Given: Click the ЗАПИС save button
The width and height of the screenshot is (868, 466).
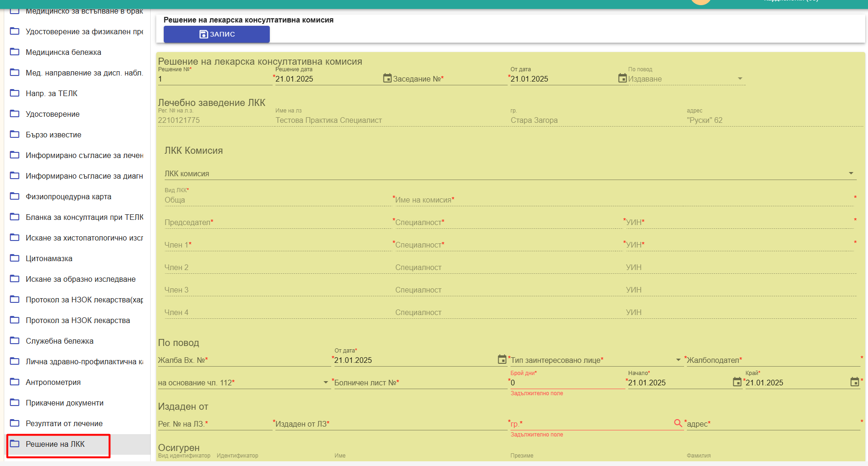Looking at the screenshot, I should 216,34.
